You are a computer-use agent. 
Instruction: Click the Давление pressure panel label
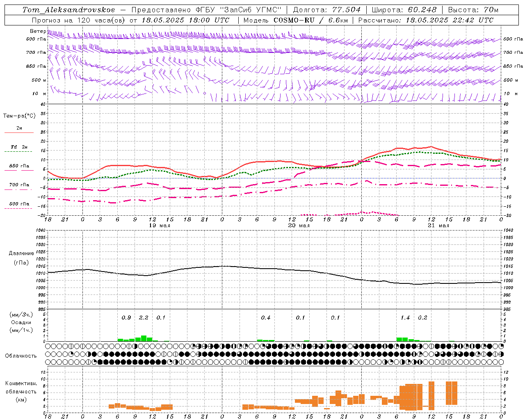(x=21, y=253)
